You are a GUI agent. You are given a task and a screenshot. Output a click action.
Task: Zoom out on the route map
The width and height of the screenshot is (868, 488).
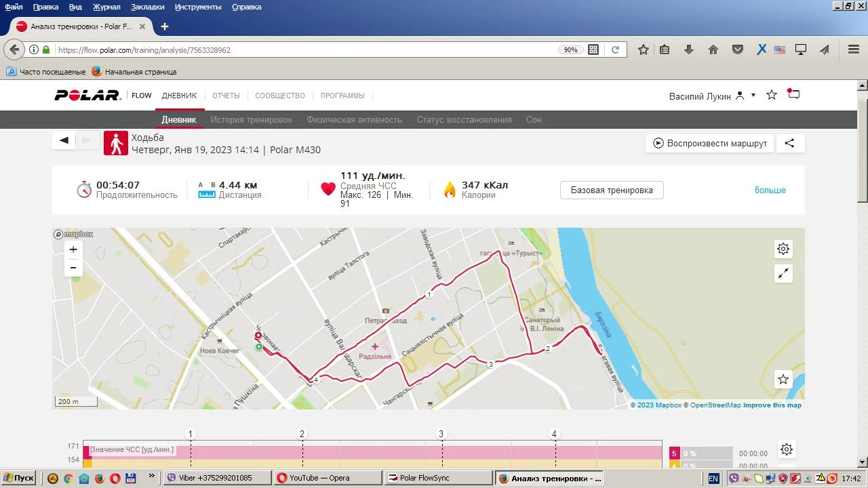tap(73, 268)
